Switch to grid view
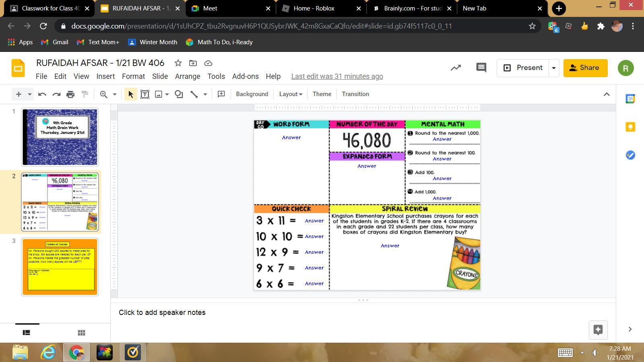The height and width of the screenshot is (362, 644). tap(81, 333)
